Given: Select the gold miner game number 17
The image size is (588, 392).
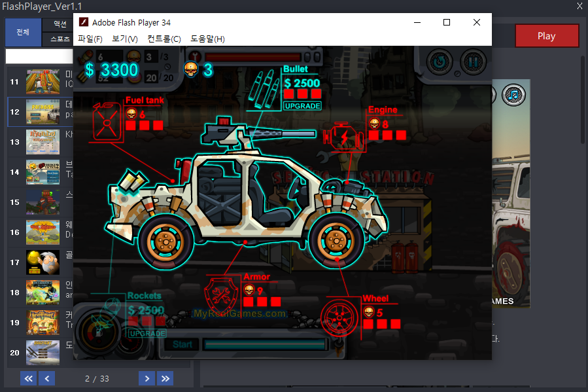Looking at the screenshot, I should tap(43, 262).
